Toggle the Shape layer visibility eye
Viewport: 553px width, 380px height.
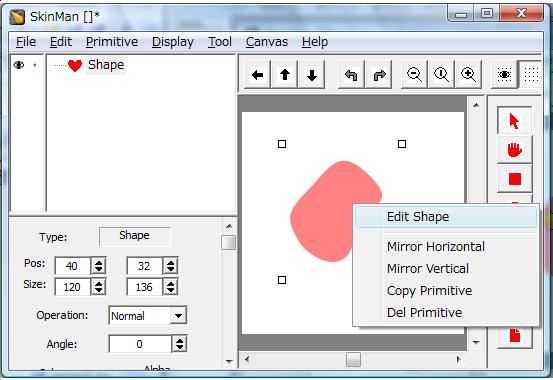tap(19, 65)
